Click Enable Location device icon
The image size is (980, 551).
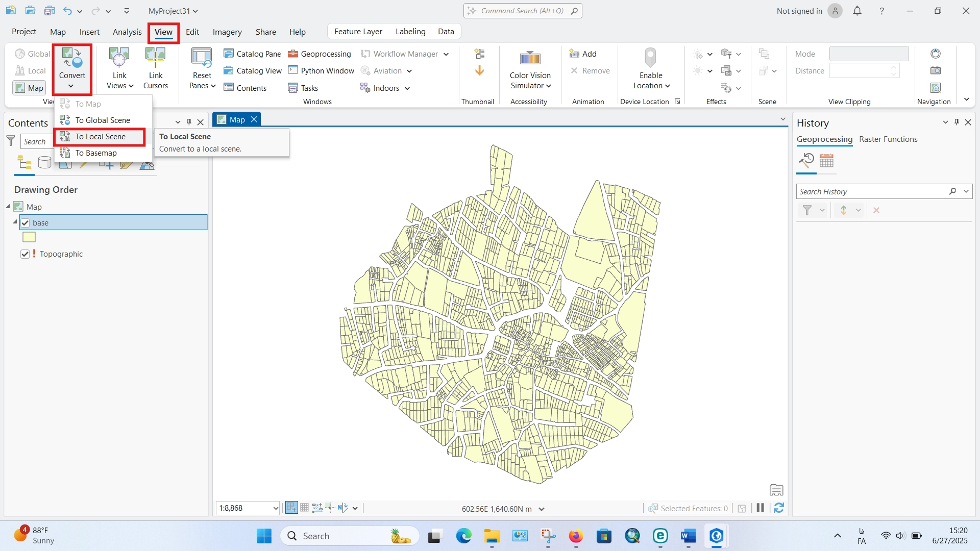650,58
